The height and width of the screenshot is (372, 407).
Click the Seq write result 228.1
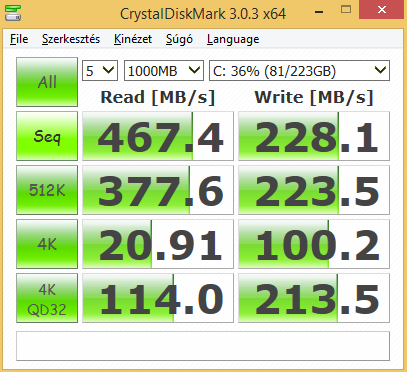point(314,136)
